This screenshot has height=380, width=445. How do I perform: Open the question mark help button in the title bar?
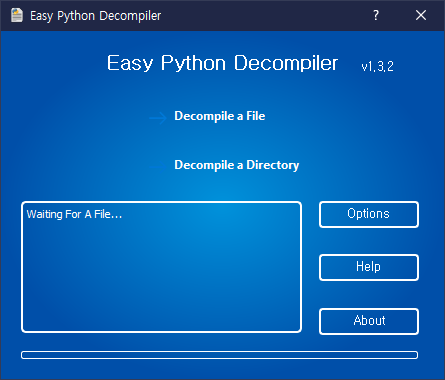[x=376, y=15]
